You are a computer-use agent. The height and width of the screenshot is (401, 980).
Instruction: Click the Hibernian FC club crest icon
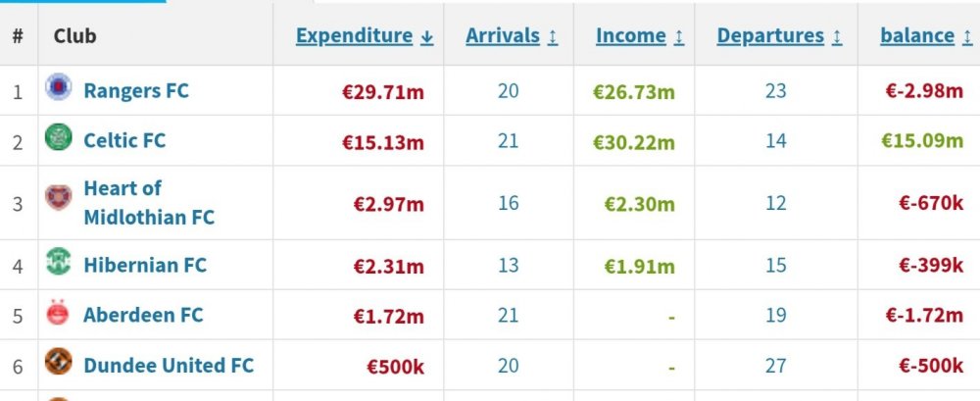point(59,263)
